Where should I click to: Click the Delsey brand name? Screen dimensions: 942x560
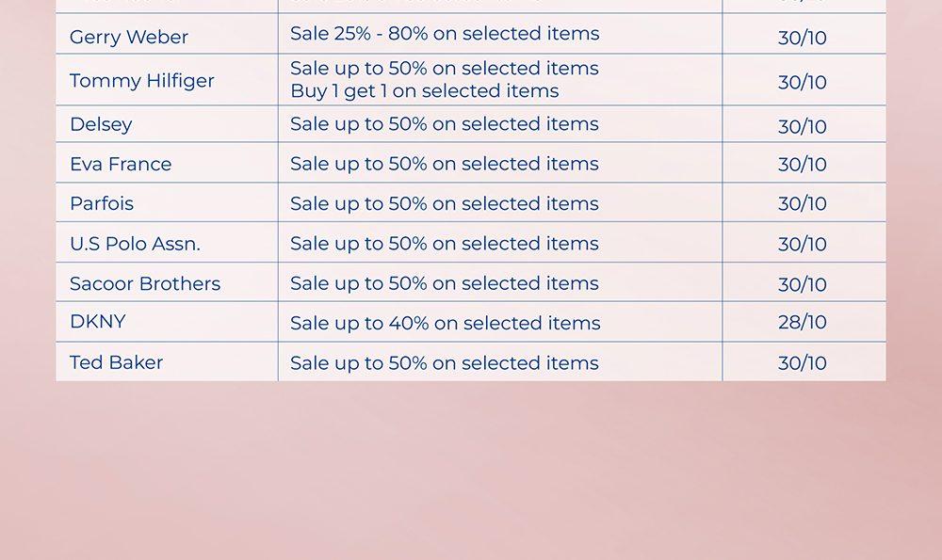click(x=101, y=124)
